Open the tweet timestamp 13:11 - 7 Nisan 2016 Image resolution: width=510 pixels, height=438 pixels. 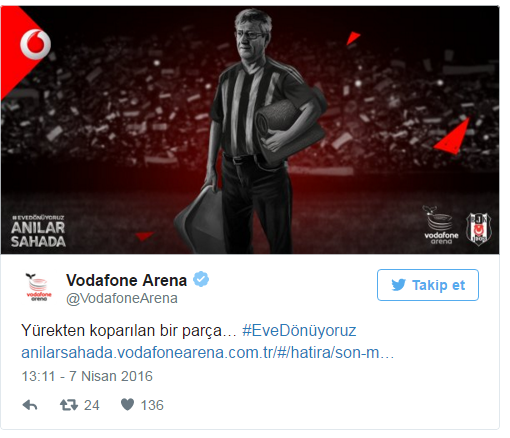coord(87,376)
